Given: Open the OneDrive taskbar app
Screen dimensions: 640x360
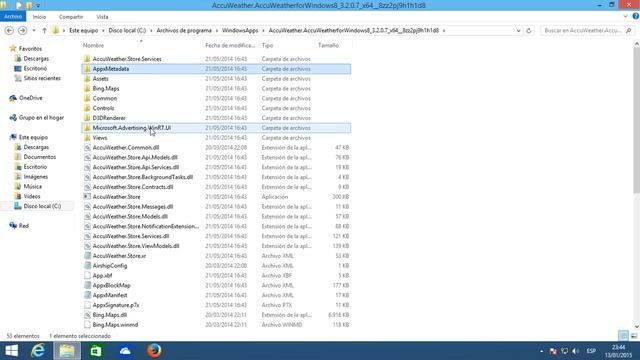Looking at the screenshot, I should click(125, 351).
